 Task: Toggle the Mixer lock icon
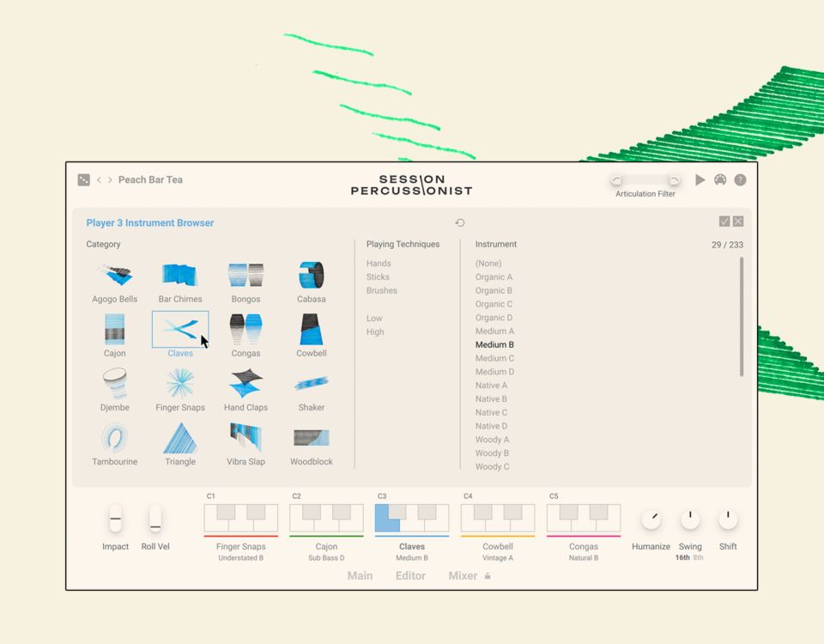[x=488, y=576]
